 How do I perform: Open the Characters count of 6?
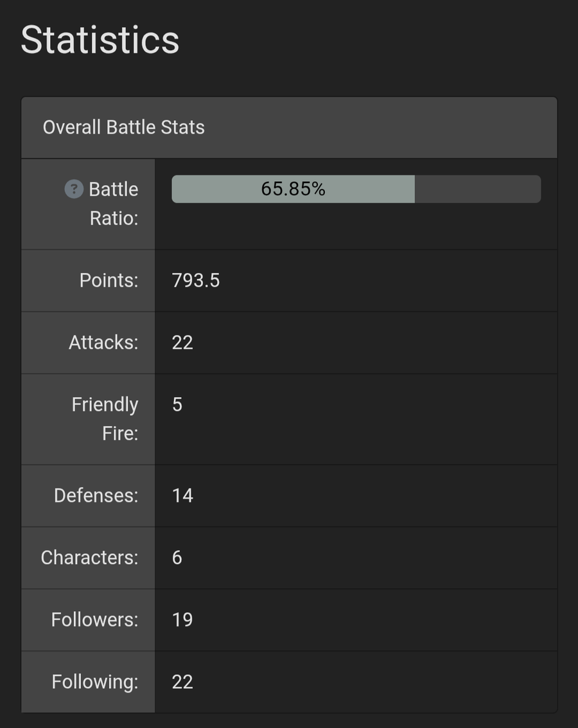(x=177, y=558)
